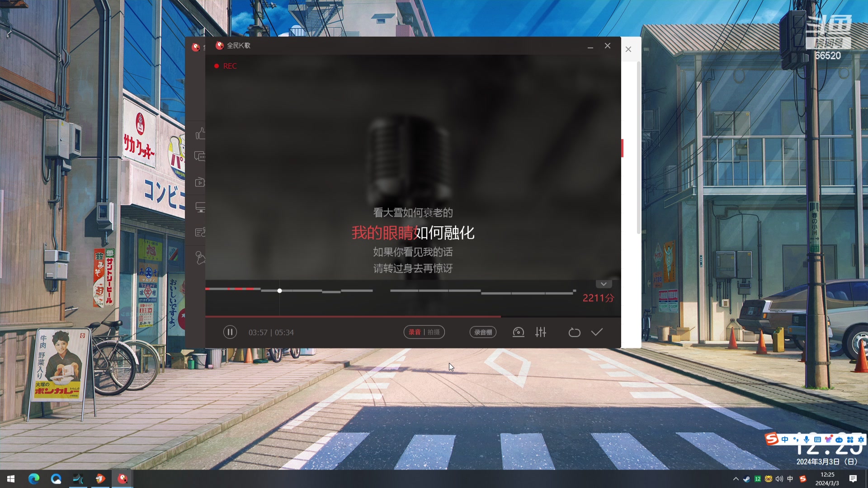Open the 录音棚 studio button
The width and height of the screenshot is (868, 488).
coord(483,333)
